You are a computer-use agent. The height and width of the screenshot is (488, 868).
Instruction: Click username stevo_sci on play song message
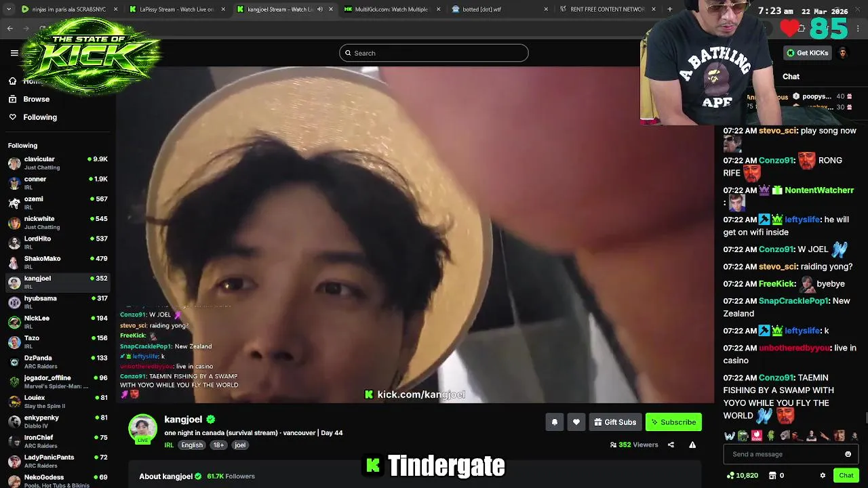click(778, 131)
